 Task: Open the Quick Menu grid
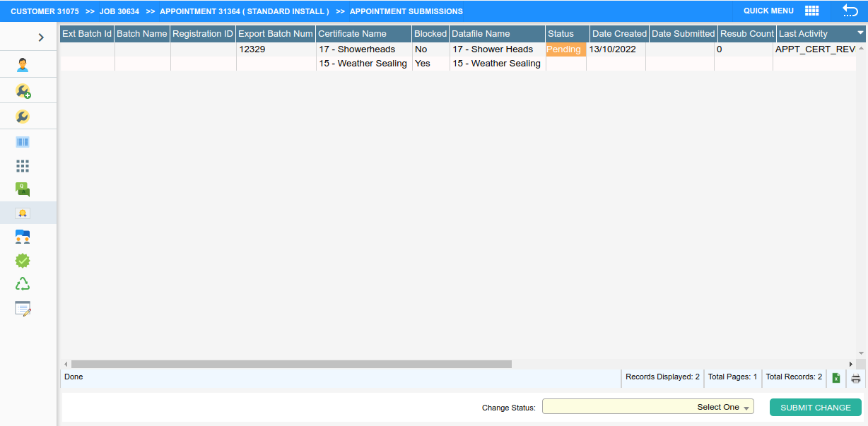pyautogui.click(x=811, y=11)
